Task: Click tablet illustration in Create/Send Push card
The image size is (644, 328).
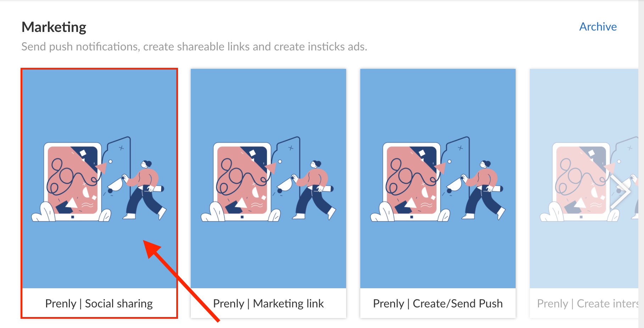Action: (412, 182)
